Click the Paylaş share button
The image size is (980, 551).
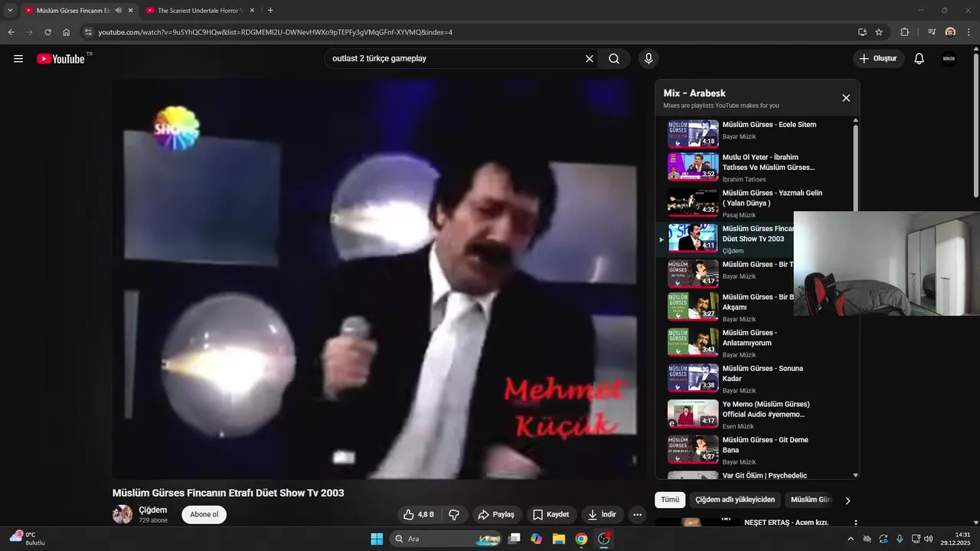[497, 515]
